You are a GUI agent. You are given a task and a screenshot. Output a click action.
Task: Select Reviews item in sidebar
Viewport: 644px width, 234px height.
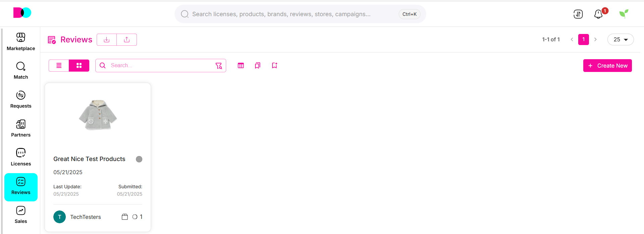pyautogui.click(x=21, y=187)
